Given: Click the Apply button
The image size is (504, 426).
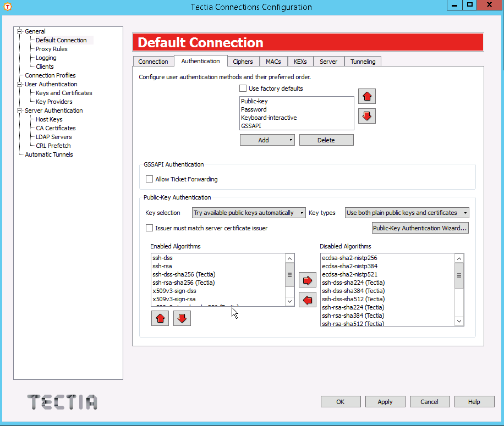Looking at the screenshot, I should [x=385, y=402].
